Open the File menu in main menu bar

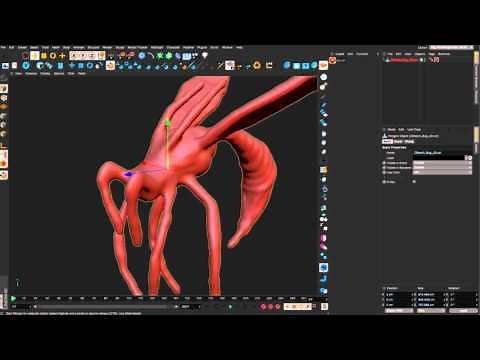(x=3, y=47)
